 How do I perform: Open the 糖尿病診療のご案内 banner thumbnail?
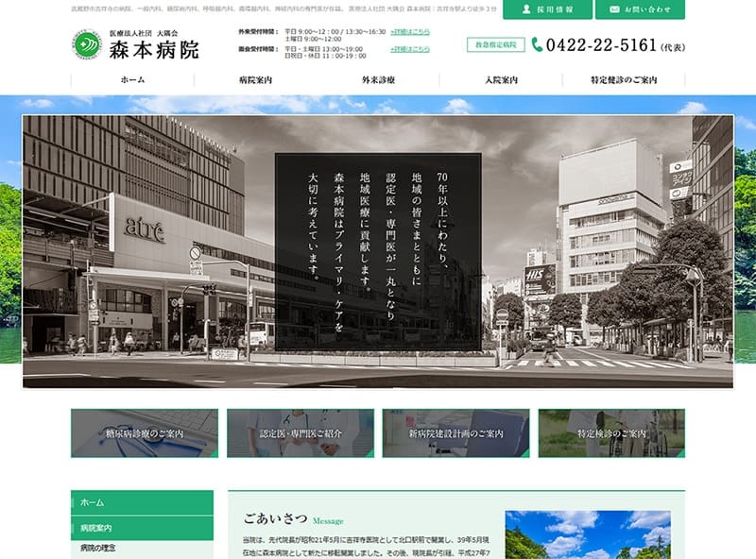[145, 433]
